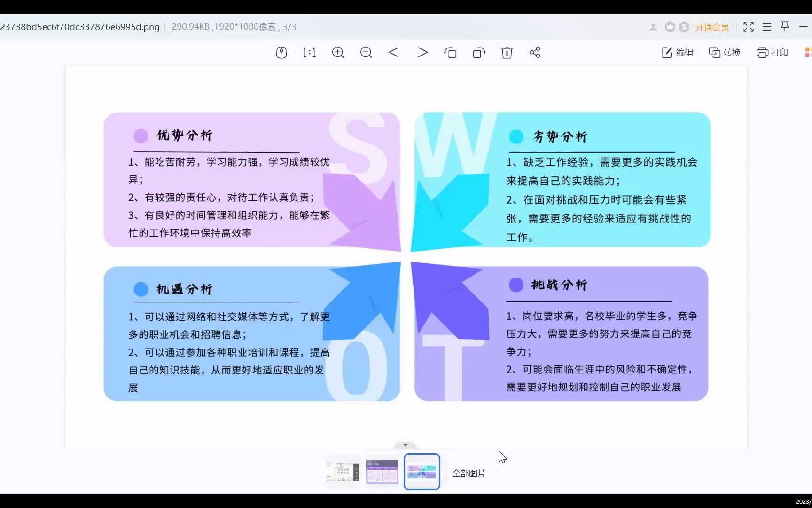Collapse the thumbnail strip arrow
The height and width of the screenshot is (508, 812).
click(x=405, y=445)
